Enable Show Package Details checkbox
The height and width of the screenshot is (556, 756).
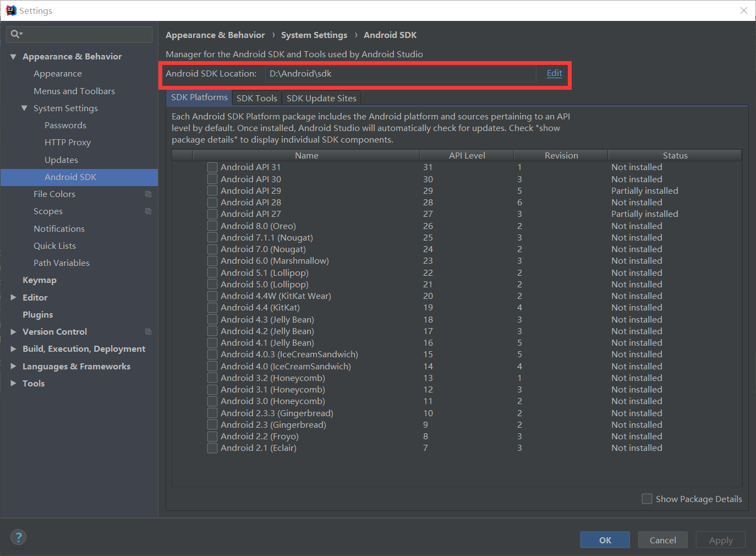[647, 499]
